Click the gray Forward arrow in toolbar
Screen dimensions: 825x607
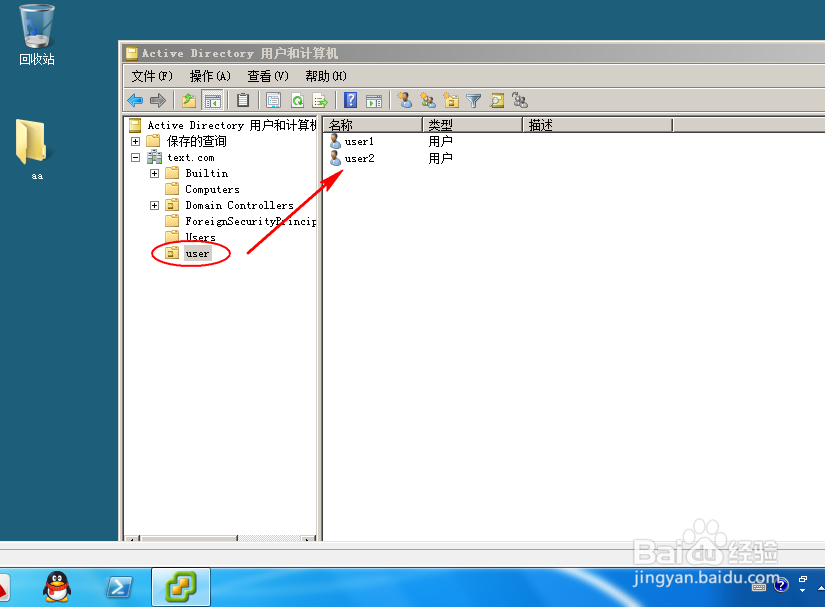pyautogui.click(x=158, y=100)
